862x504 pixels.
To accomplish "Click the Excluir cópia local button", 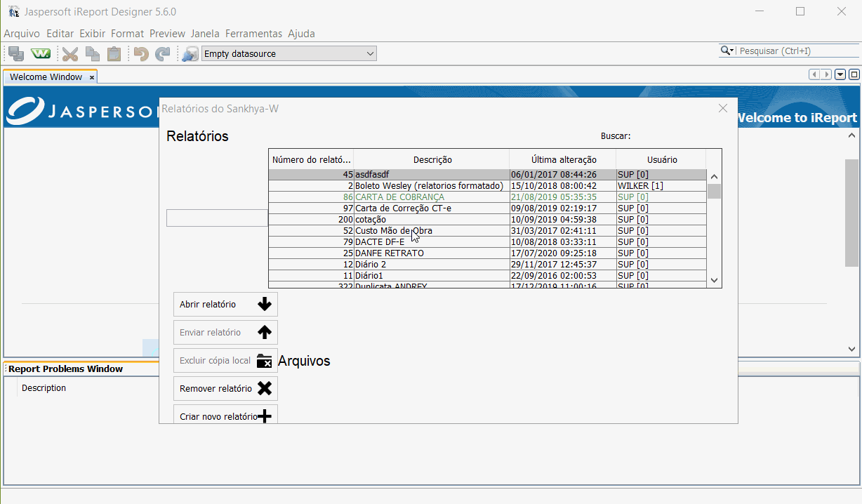I will tap(225, 361).
